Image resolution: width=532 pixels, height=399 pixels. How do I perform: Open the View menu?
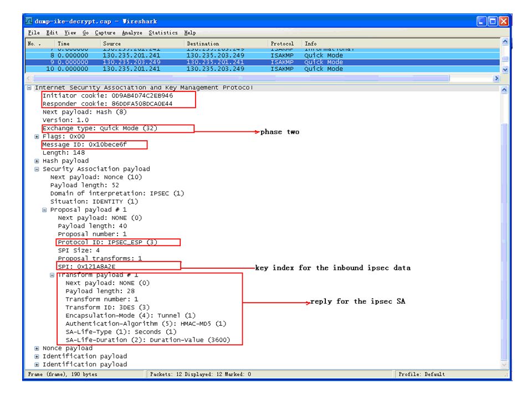coord(70,33)
